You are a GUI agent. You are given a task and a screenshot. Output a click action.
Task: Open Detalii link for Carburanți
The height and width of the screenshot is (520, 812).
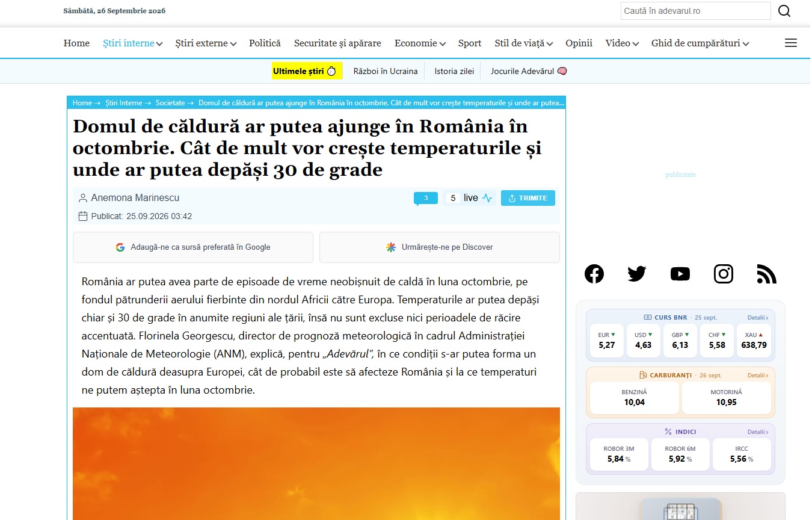click(758, 376)
